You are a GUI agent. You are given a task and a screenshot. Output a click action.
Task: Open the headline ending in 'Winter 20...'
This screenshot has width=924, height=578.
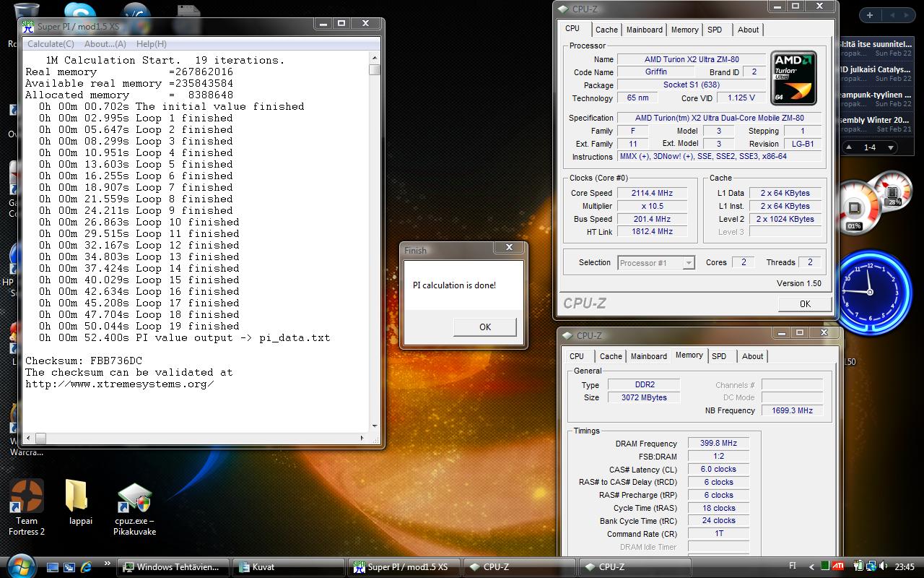[x=876, y=120]
